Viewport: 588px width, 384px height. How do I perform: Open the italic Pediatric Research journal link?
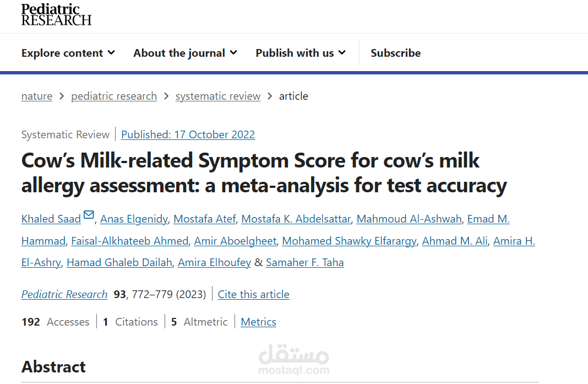(64, 294)
